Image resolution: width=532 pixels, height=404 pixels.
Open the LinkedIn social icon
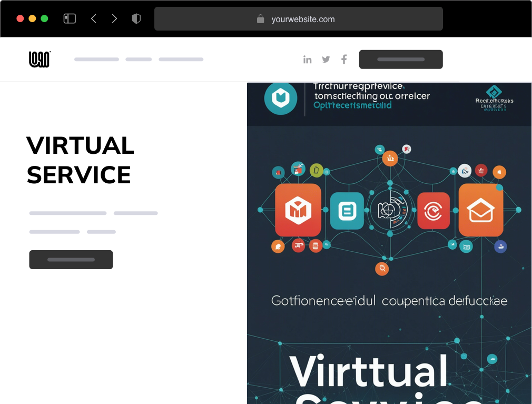coord(308,60)
